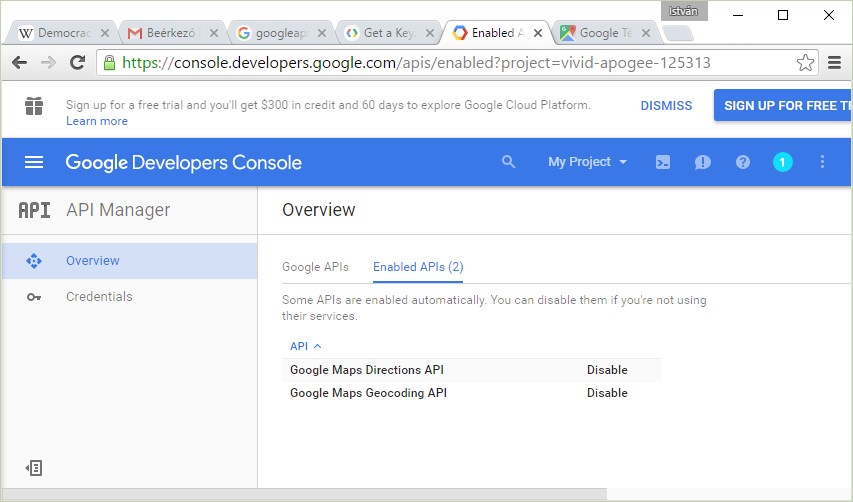This screenshot has width=853, height=502.
Task: Click the gift icon in trial banner
Action: [x=34, y=106]
